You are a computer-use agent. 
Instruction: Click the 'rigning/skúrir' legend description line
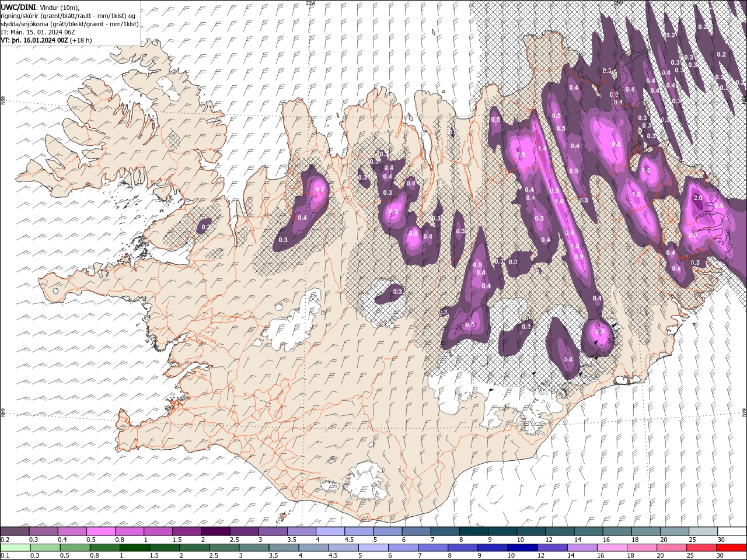pyautogui.click(x=68, y=16)
